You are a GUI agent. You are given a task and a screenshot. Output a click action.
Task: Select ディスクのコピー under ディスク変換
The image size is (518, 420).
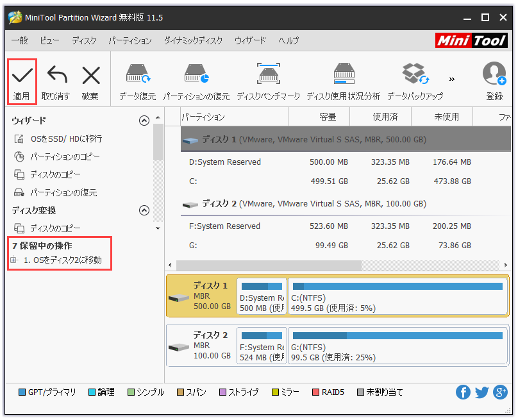(47, 228)
